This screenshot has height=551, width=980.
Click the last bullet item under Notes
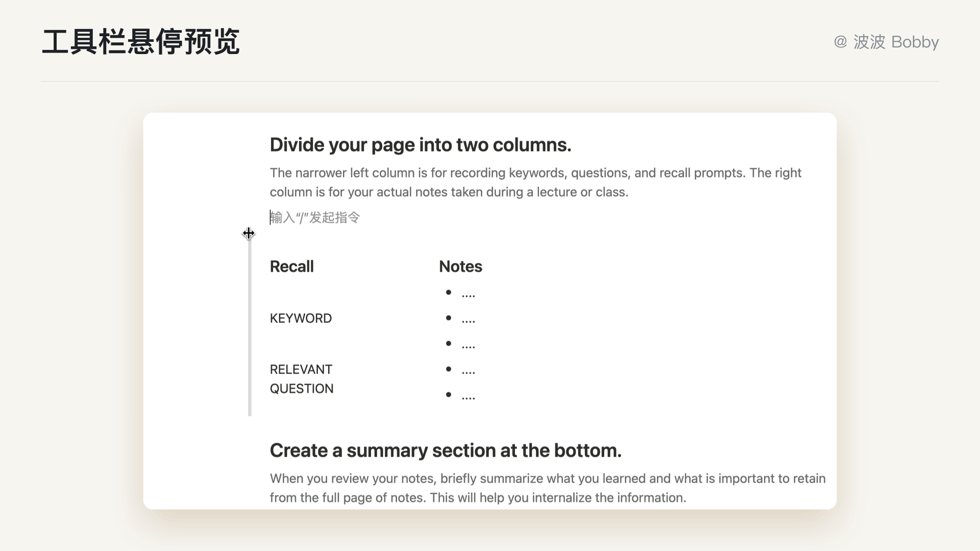pos(468,395)
